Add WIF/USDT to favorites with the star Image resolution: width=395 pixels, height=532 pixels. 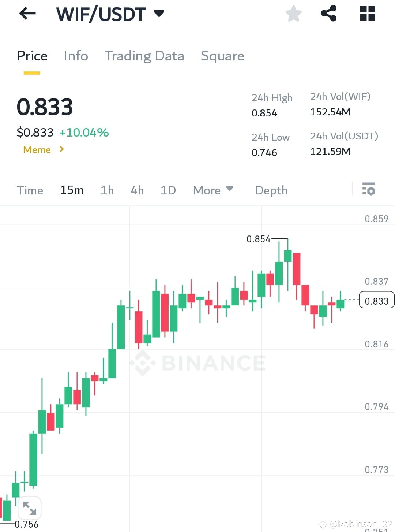[x=293, y=14]
